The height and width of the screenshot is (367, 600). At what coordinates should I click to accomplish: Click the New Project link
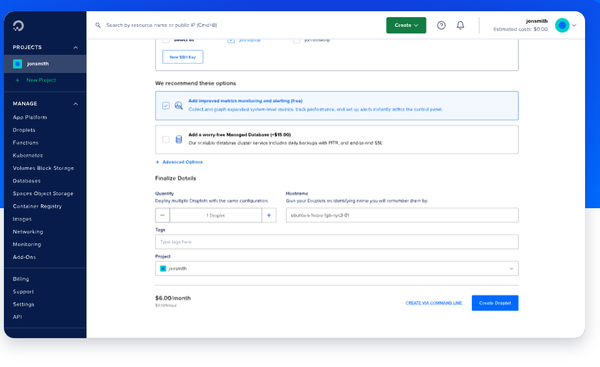click(x=41, y=80)
